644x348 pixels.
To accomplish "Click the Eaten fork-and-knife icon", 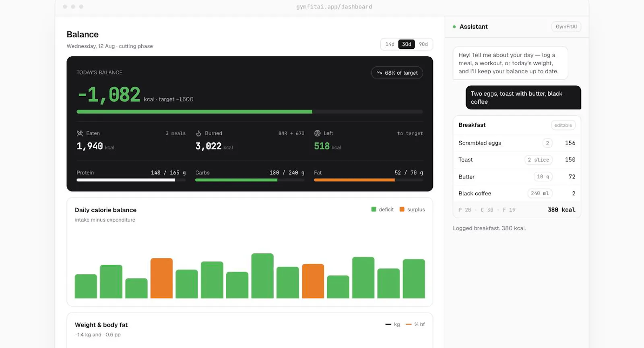I will point(80,133).
